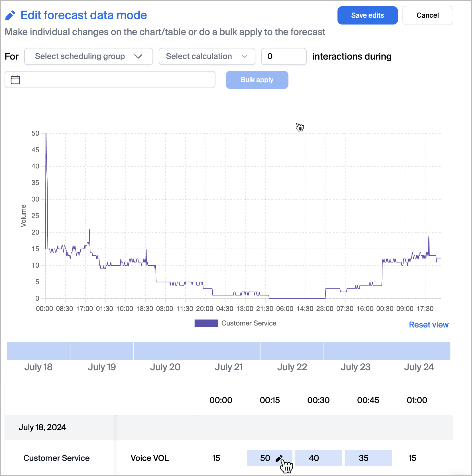The height and width of the screenshot is (476, 472).
Task: Select the 00:45 cell with value 35
Action: click(x=368, y=458)
